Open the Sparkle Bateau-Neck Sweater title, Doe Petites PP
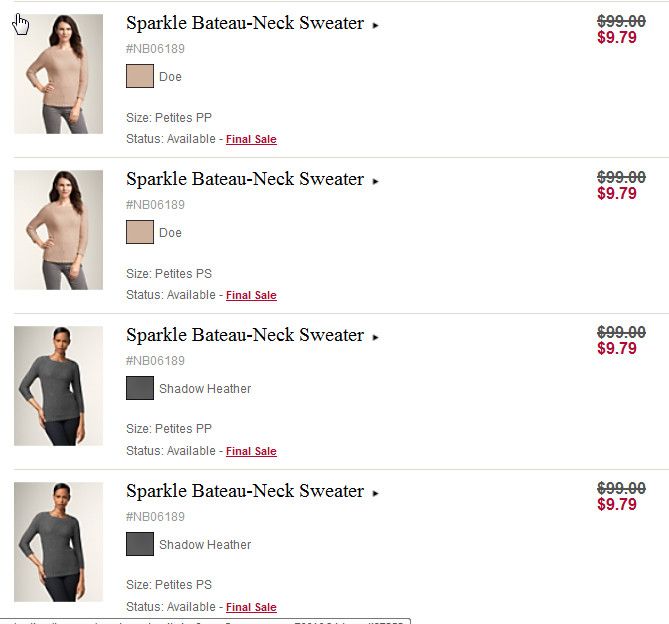669x624 pixels. tap(244, 23)
